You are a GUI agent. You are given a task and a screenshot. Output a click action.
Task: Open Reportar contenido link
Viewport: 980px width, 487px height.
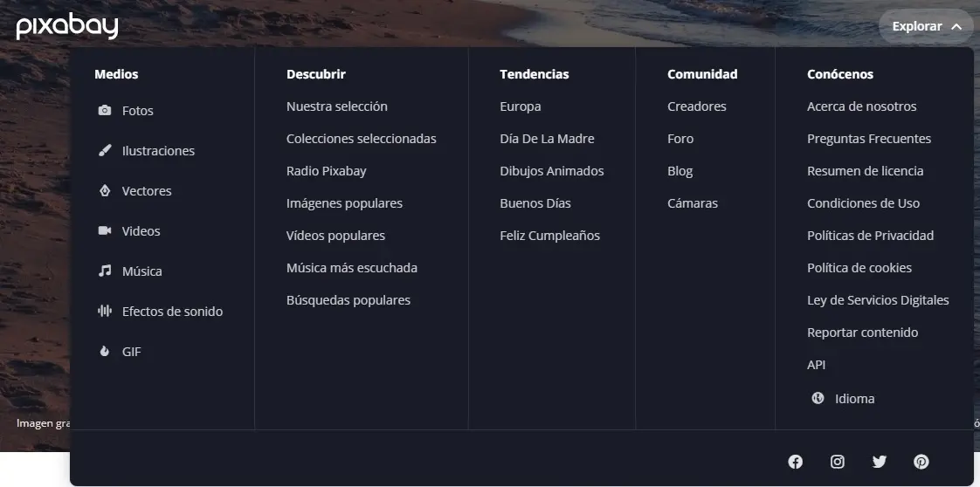[862, 333]
